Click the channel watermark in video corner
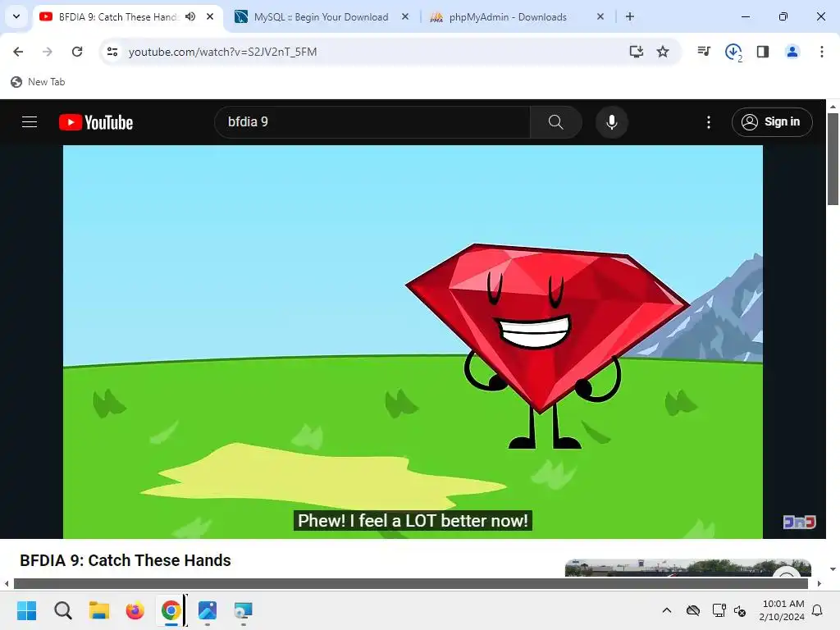The image size is (840, 630). pyautogui.click(x=799, y=522)
